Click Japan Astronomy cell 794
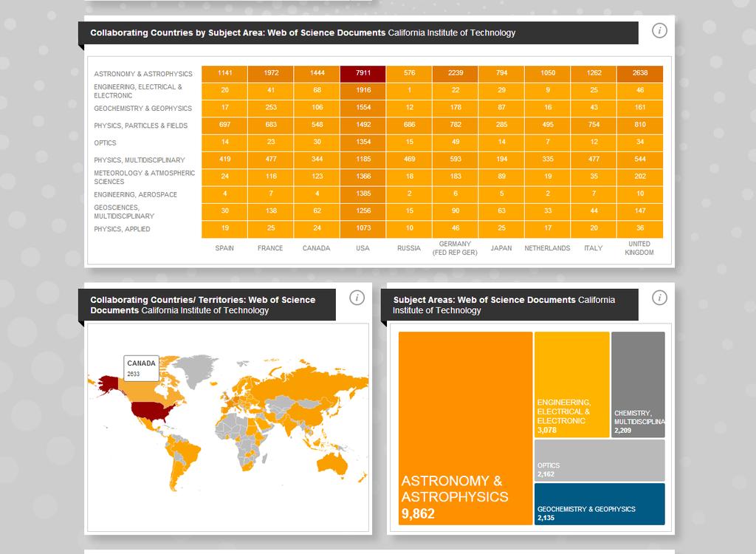 click(501, 74)
